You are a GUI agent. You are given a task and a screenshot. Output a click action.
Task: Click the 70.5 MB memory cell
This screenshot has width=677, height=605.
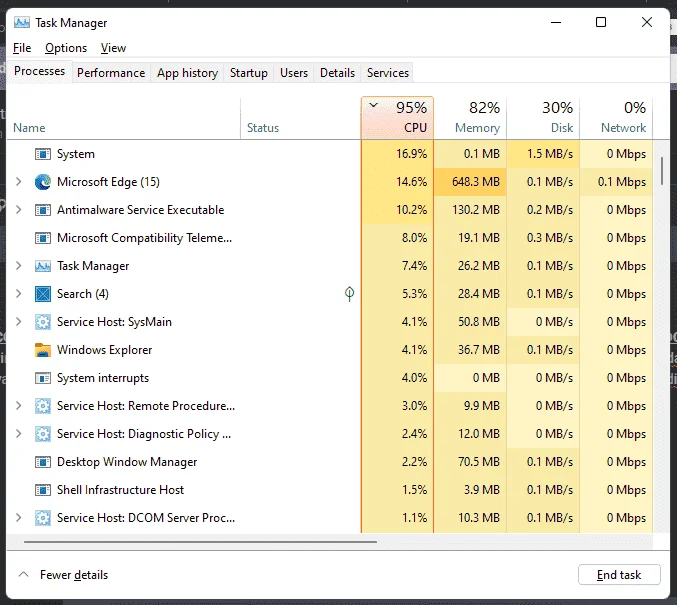(470, 462)
